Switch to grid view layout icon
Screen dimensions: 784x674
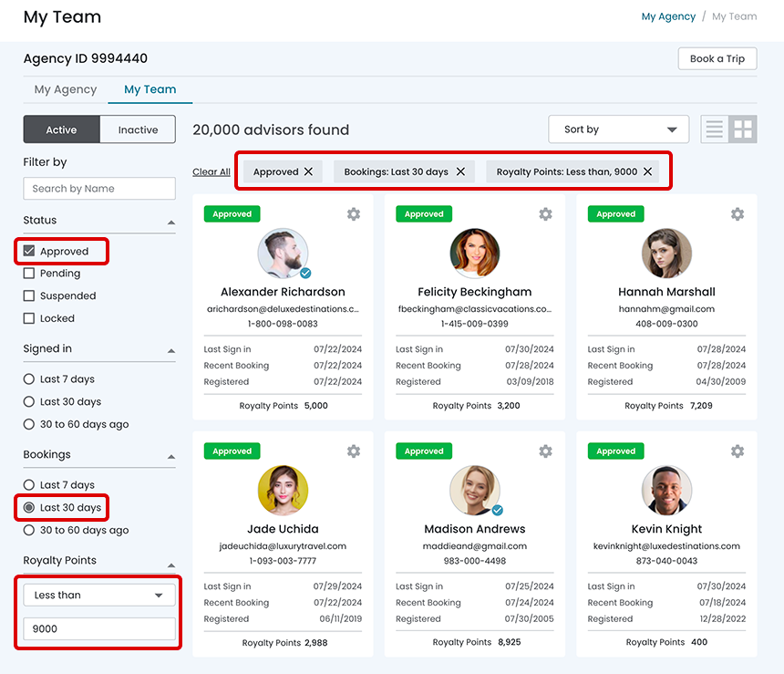pyautogui.click(x=744, y=130)
